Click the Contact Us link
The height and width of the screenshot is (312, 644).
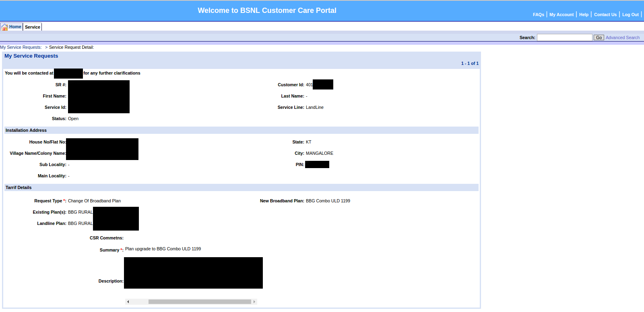[x=605, y=15]
